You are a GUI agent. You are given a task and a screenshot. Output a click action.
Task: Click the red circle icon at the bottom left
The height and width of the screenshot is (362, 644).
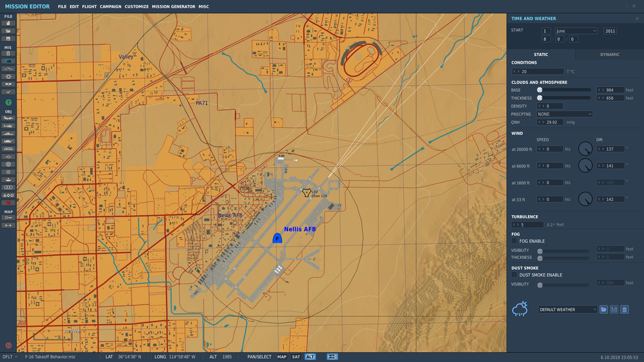click(8, 345)
